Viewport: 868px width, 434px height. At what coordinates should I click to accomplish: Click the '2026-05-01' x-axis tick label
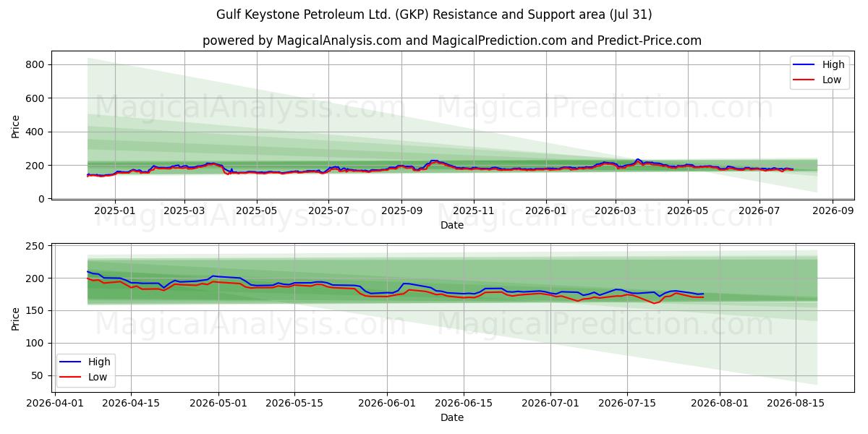218,404
